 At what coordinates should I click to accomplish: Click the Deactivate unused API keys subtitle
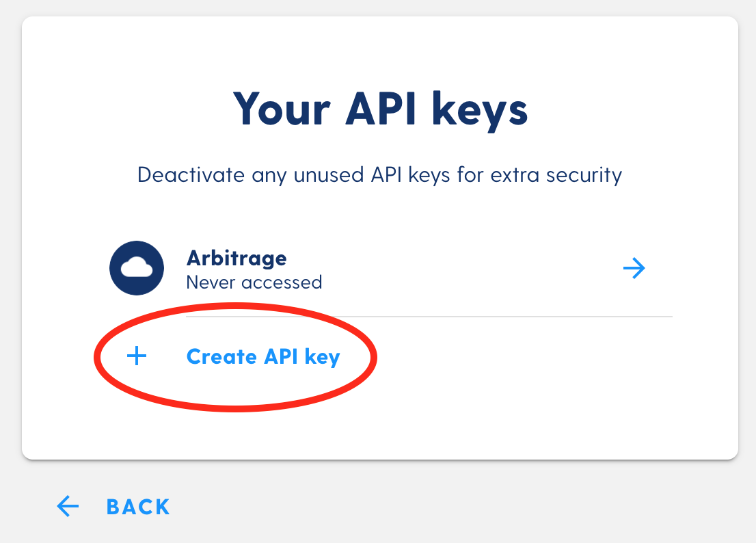380,175
